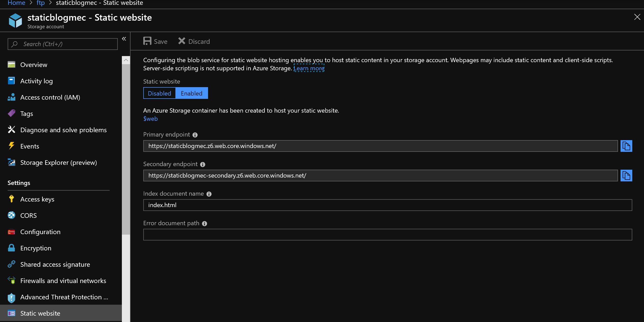Open Shared access signature
Image resolution: width=644 pixels, height=322 pixels.
[61, 264]
